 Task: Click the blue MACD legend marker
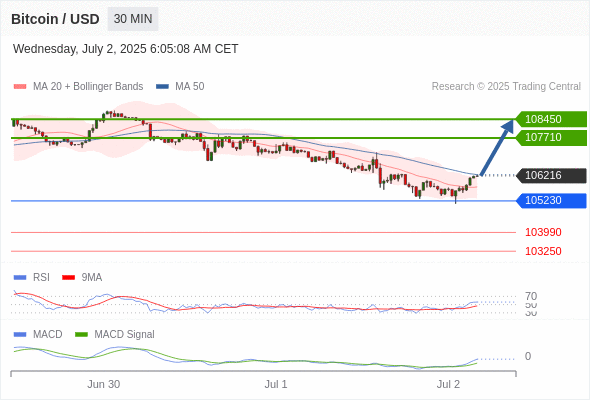(x=20, y=334)
